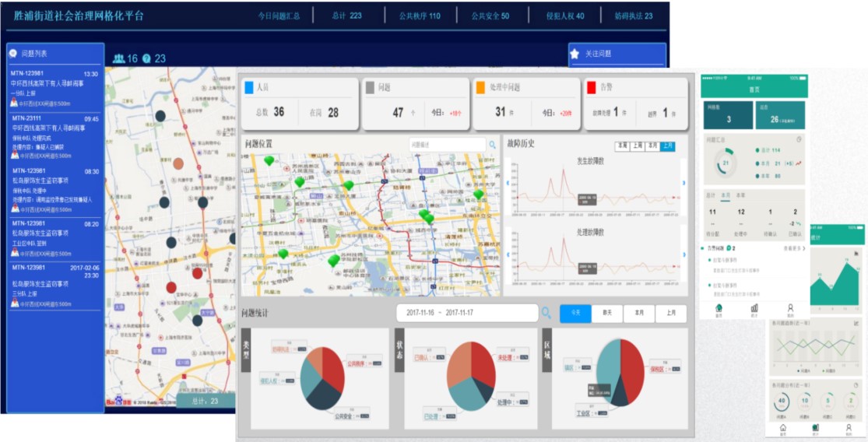Click location pin icon in 13:30 issue entry
868x442 pixels.
click(x=14, y=103)
